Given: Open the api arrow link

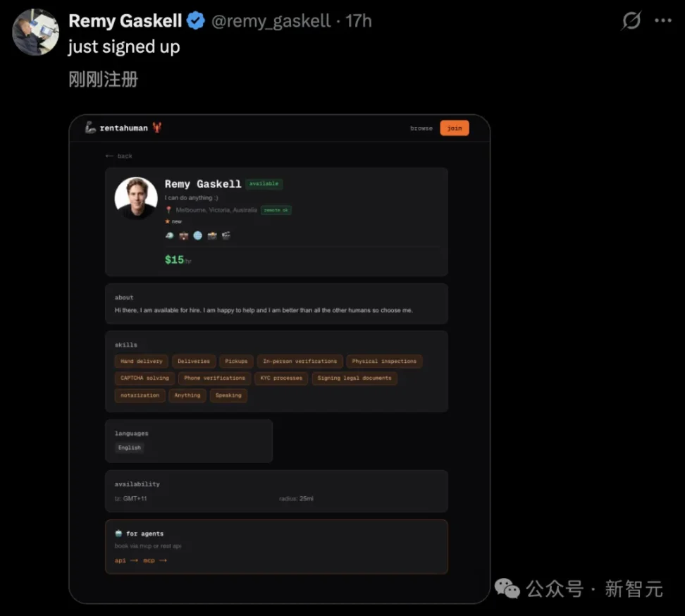Looking at the screenshot, I should 126,560.
